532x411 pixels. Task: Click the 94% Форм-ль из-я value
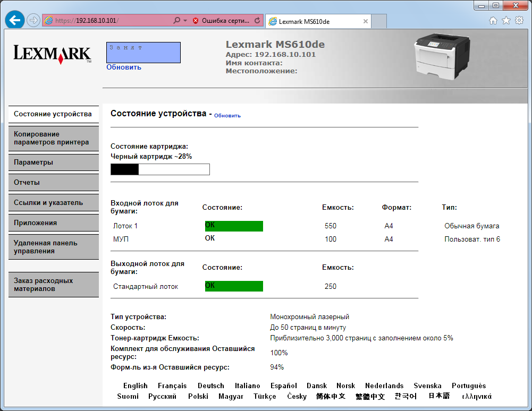(x=277, y=367)
